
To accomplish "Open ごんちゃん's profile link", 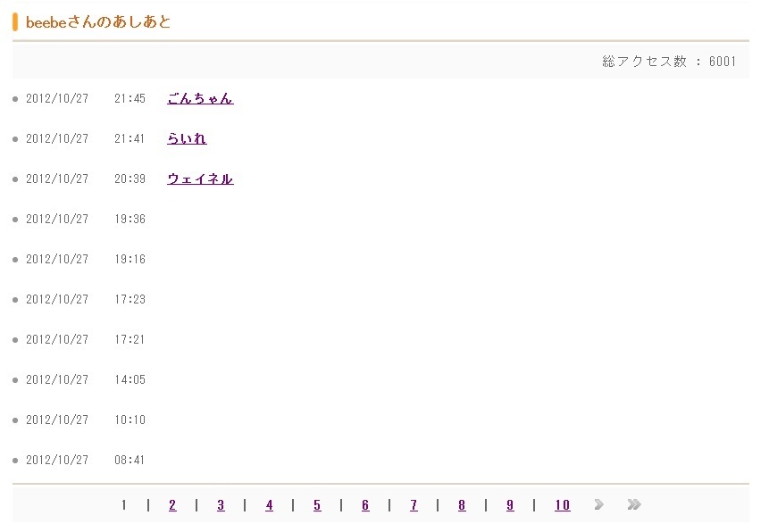I will point(200,99).
